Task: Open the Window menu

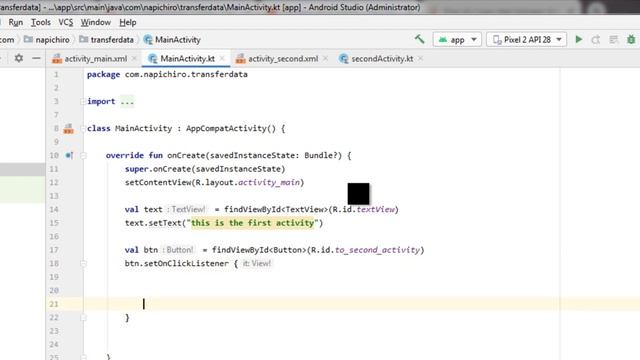Action: pyautogui.click(x=96, y=22)
